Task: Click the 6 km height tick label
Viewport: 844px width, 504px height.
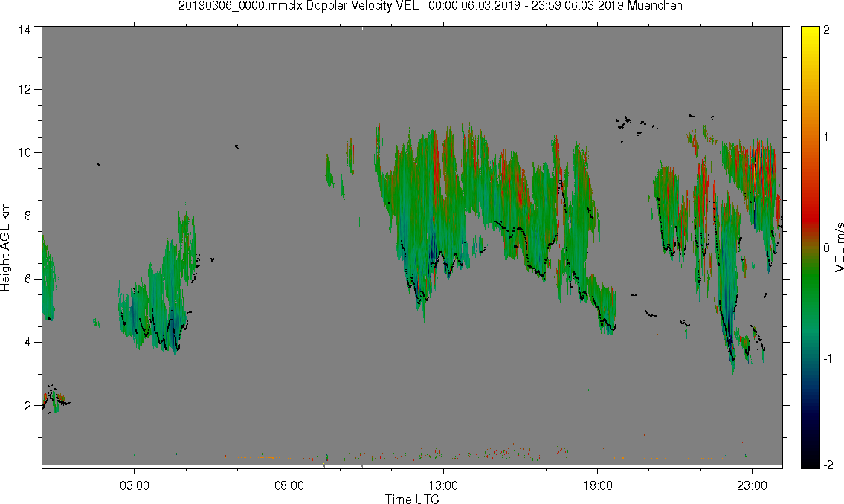Action: (28, 280)
